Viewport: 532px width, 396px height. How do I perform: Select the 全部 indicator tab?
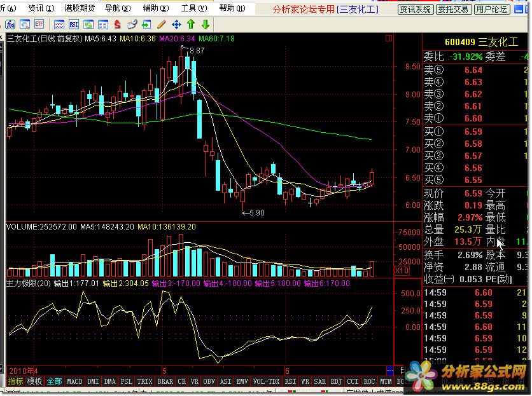(x=54, y=381)
